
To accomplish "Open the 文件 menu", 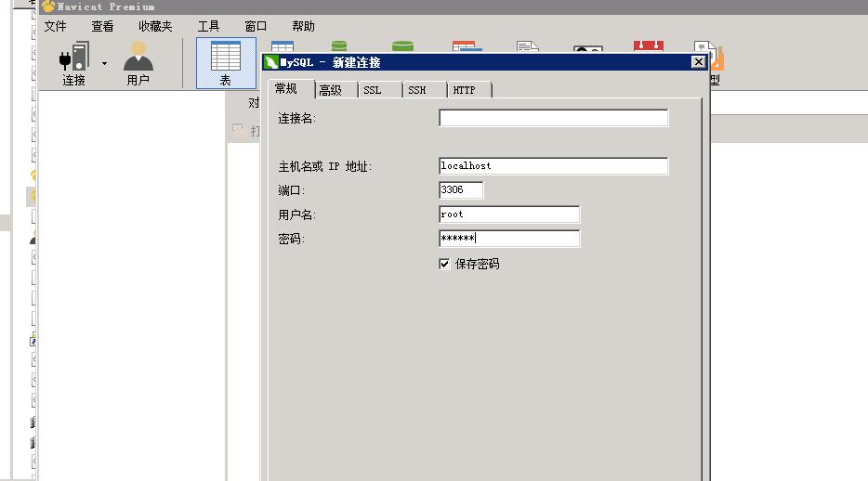I will tap(56, 26).
